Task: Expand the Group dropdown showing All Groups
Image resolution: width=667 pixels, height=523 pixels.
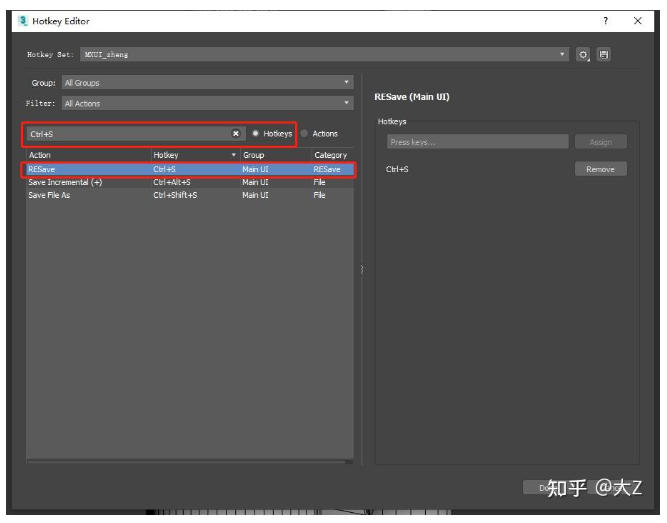Action: click(x=207, y=83)
